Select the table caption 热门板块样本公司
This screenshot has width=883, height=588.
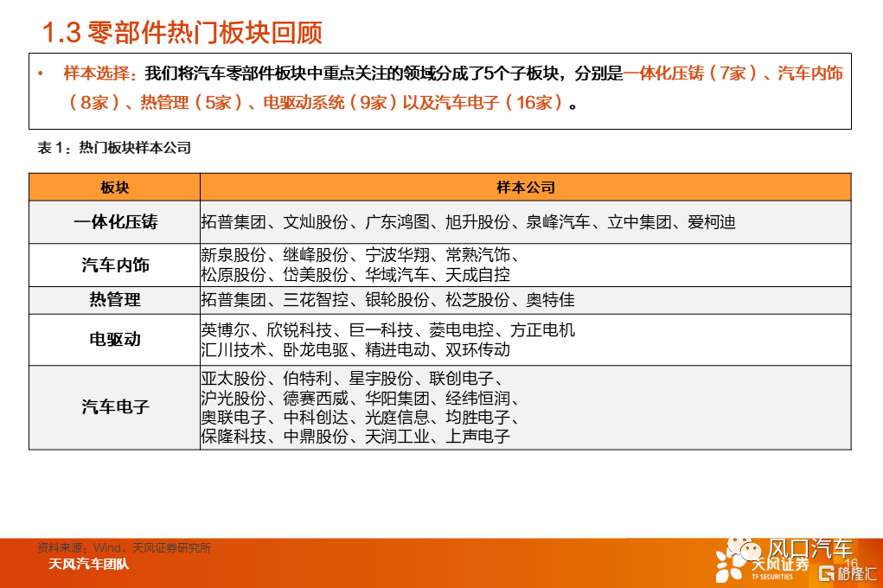coord(135,148)
